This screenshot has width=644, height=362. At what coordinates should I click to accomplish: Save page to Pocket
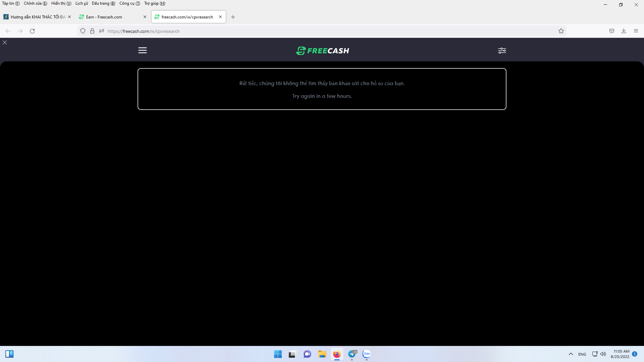(612, 31)
